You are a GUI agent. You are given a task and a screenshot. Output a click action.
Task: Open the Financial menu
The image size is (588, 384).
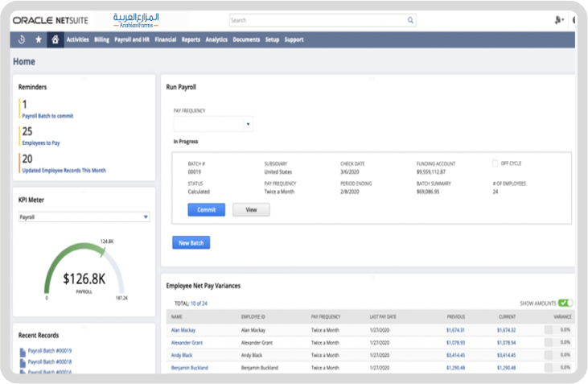[x=165, y=39]
